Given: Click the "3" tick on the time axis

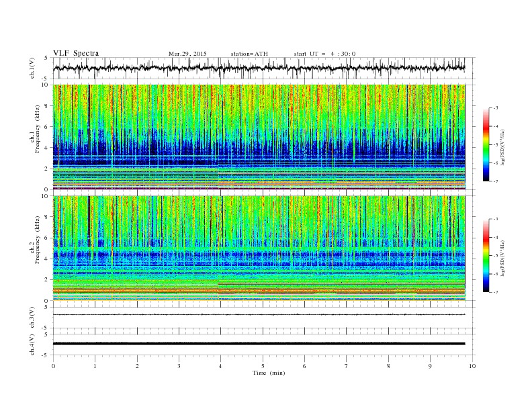Looking at the screenshot, I should tap(179, 366).
